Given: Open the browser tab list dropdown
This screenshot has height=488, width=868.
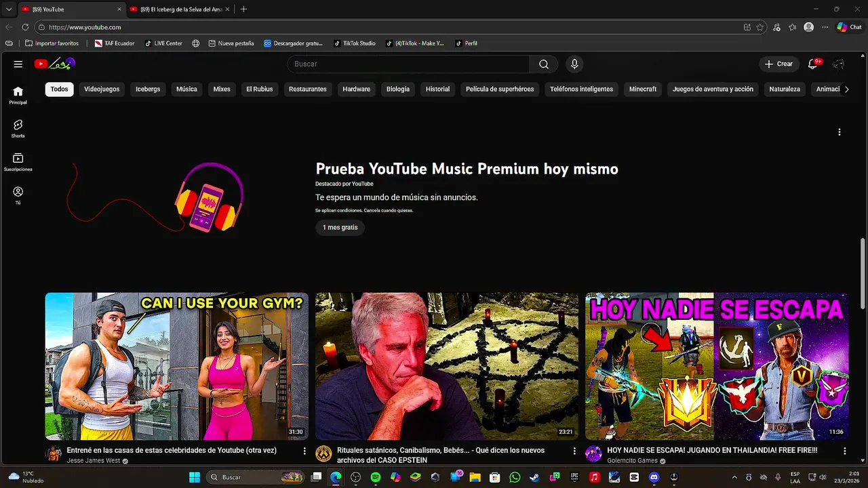Looking at the screenshot, I should (9, 9).
